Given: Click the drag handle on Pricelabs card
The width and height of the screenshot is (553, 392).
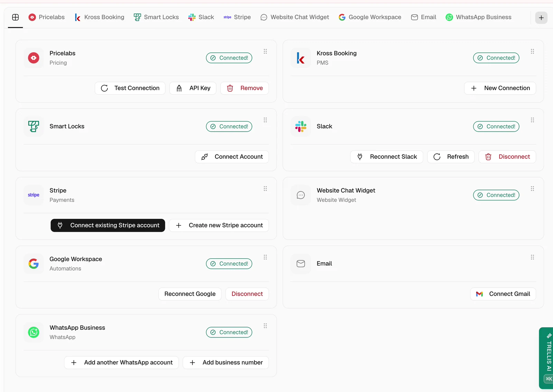Looking at the screenshot, I should point(265,51).
